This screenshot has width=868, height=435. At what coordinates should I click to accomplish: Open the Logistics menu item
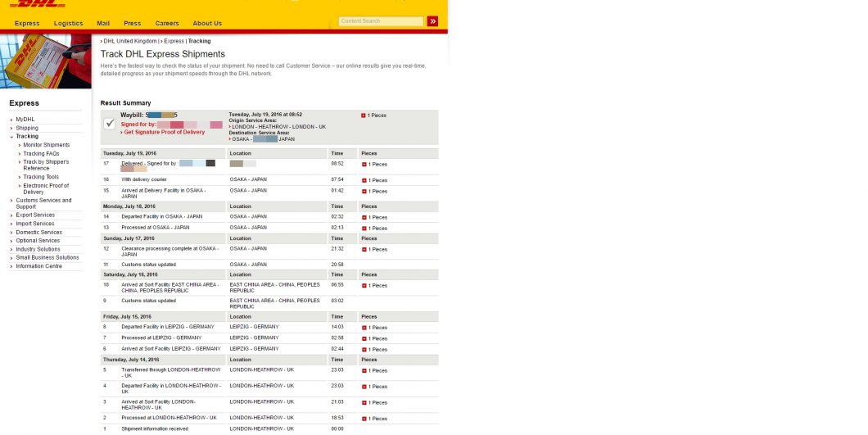pos(68,23)
